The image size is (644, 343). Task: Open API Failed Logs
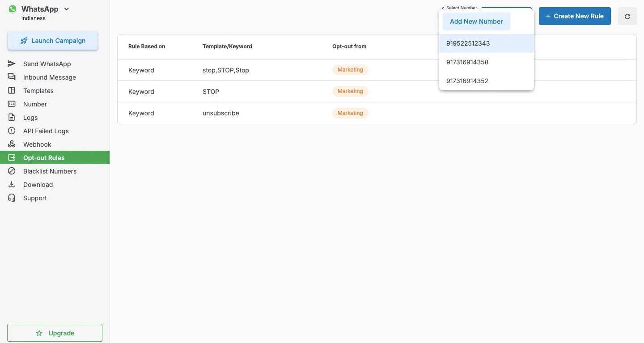click(x=55, y=131)
